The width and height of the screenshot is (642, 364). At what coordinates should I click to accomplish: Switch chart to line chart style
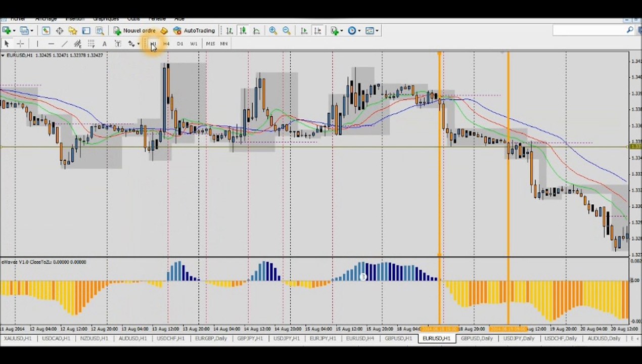[x=256, y=31]
